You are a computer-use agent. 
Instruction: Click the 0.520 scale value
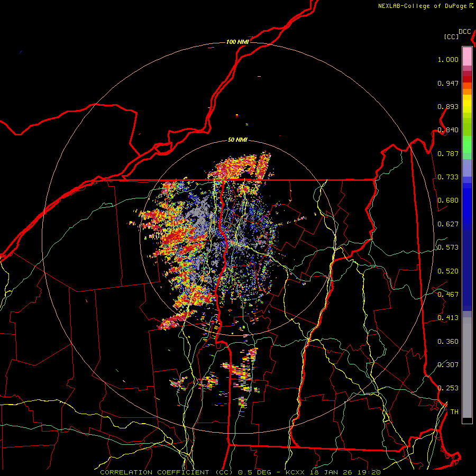click(448, 271)
